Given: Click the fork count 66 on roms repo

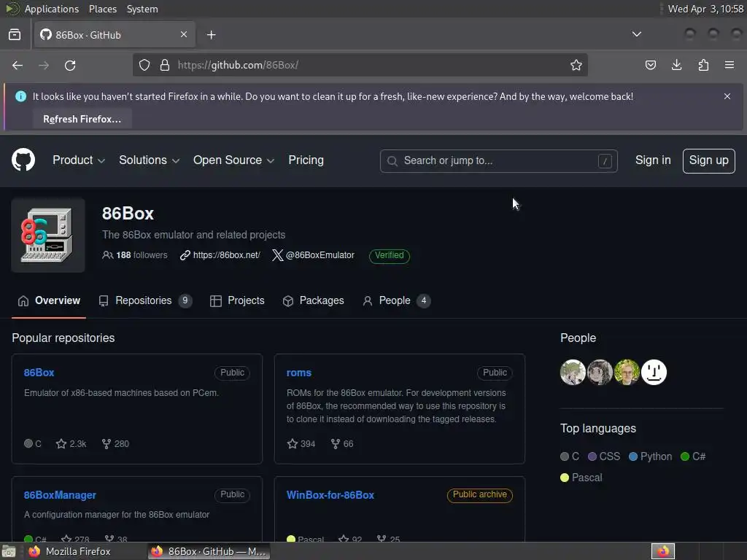Looking at the screenshot, I should coord(342,444).
